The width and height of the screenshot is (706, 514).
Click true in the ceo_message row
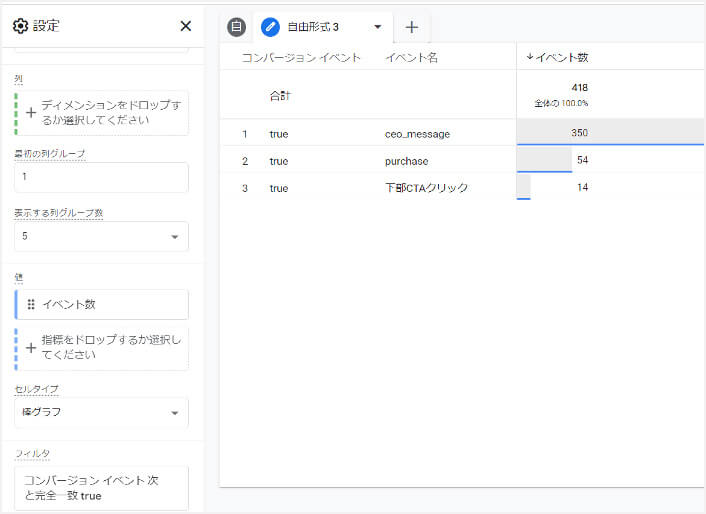(x=279, y=134)
